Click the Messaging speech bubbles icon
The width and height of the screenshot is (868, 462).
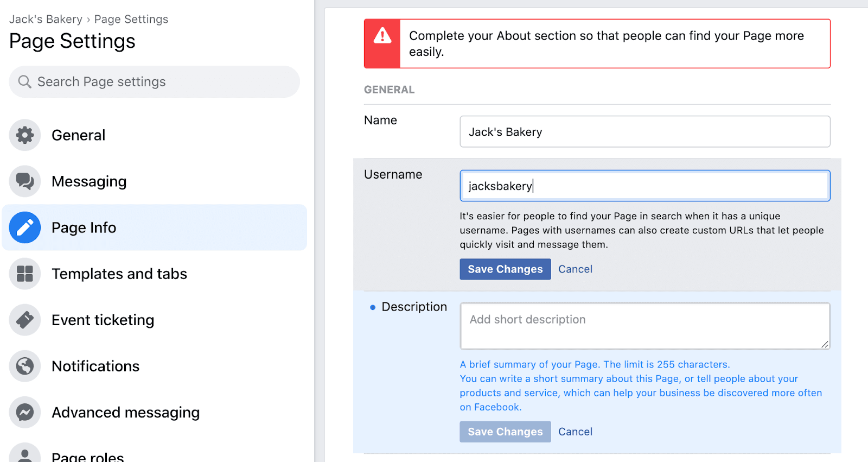pos(25,181)
